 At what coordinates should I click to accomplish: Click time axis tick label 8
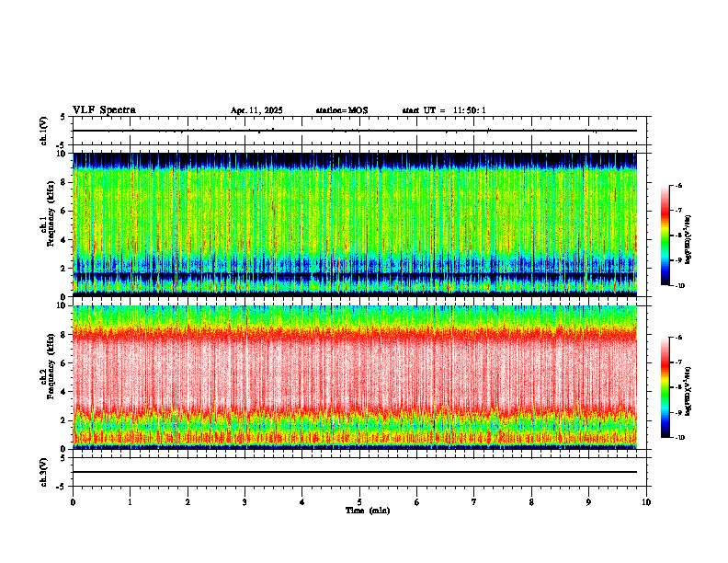[x=531, y=502]
